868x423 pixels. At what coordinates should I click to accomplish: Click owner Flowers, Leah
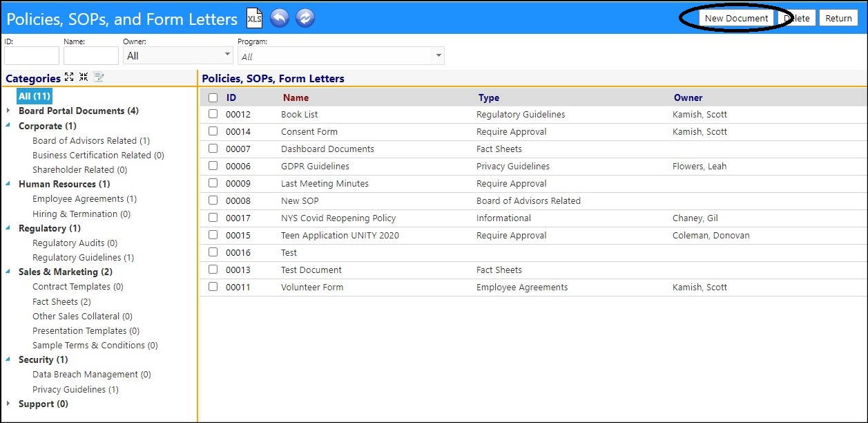700,166
